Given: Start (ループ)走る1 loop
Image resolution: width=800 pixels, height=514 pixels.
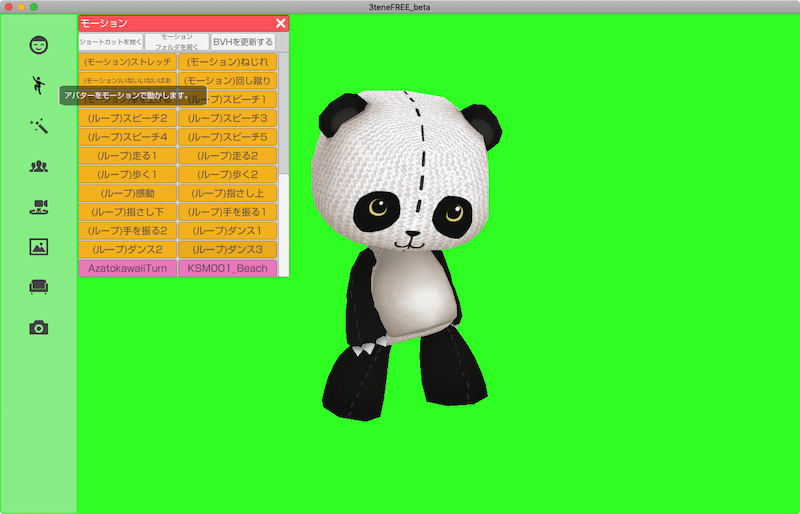Looking at the screenshot, I should (x=128, y=156).
